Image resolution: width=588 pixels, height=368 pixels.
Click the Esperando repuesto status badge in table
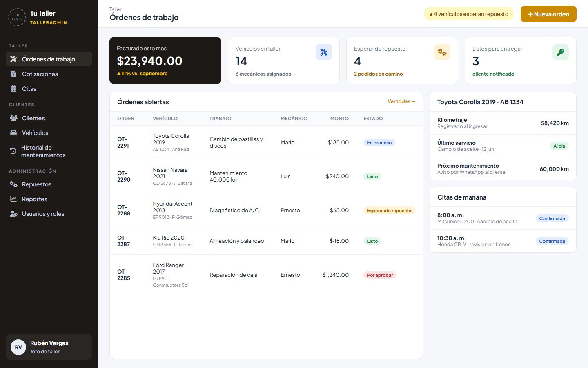389,211
